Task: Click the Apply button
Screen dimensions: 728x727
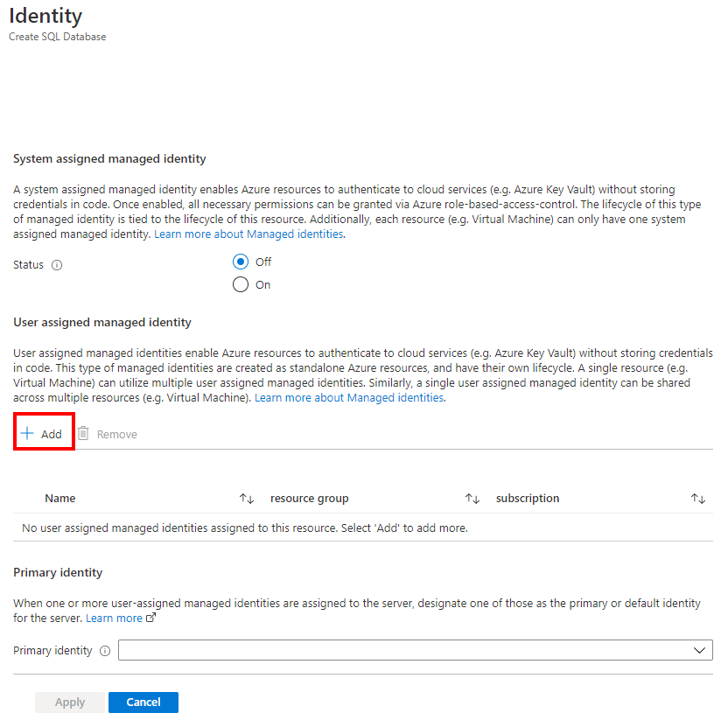Action: [x=70, y=703]
